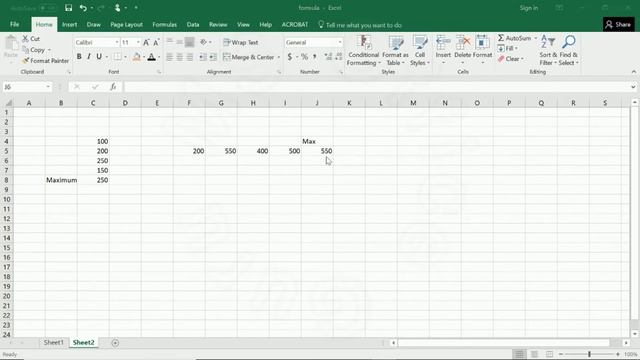This screenshot has height=360, width=640.
Task: Switch to the Formulas tab
Action: [x=164, y=24]
